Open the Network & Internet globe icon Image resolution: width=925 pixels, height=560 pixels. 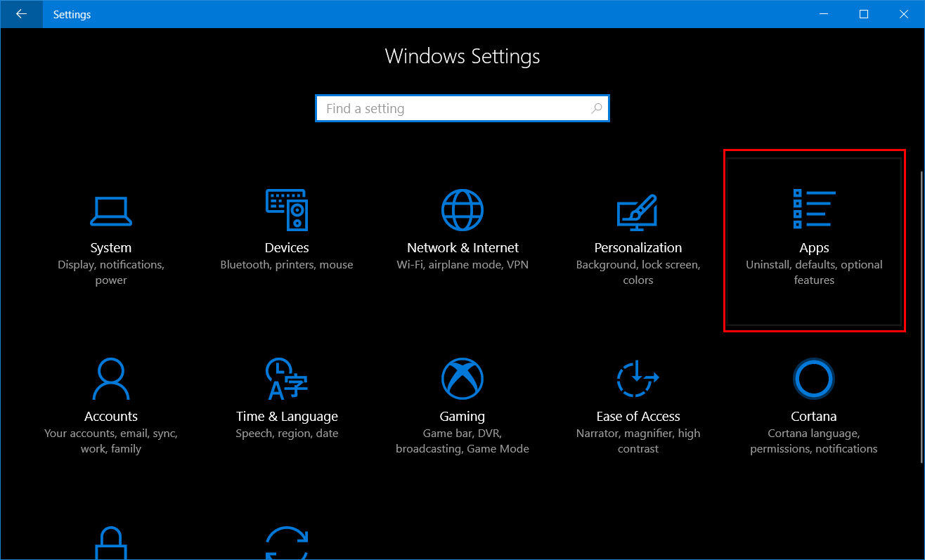point(462,210)
